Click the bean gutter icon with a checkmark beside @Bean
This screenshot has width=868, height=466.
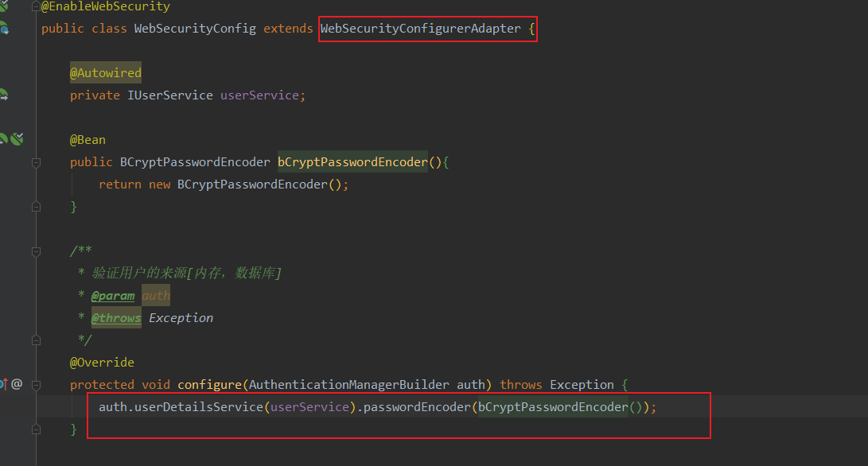click(x=18, y=139)
